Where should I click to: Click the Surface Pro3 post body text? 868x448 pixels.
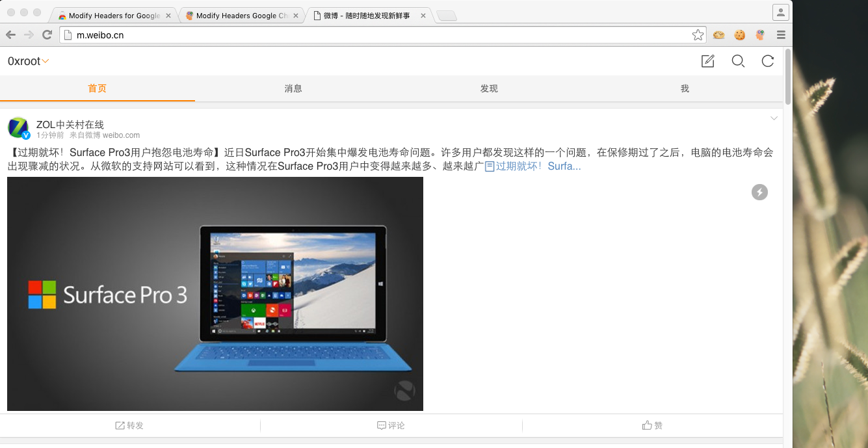(390, 159)
